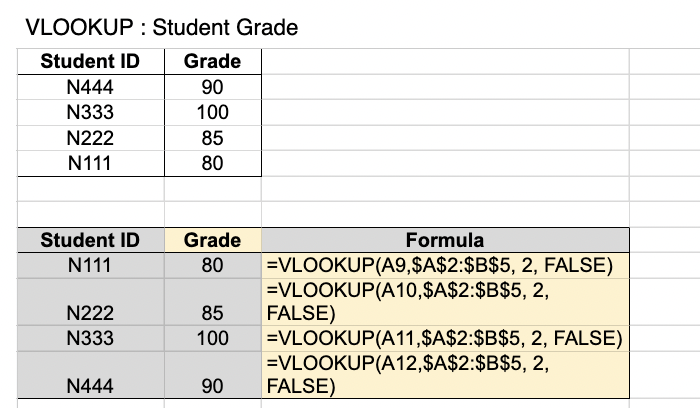Select the yellow Grade header in the lower table
Viewport: 700px width, 408px height.
click(212, 240)
